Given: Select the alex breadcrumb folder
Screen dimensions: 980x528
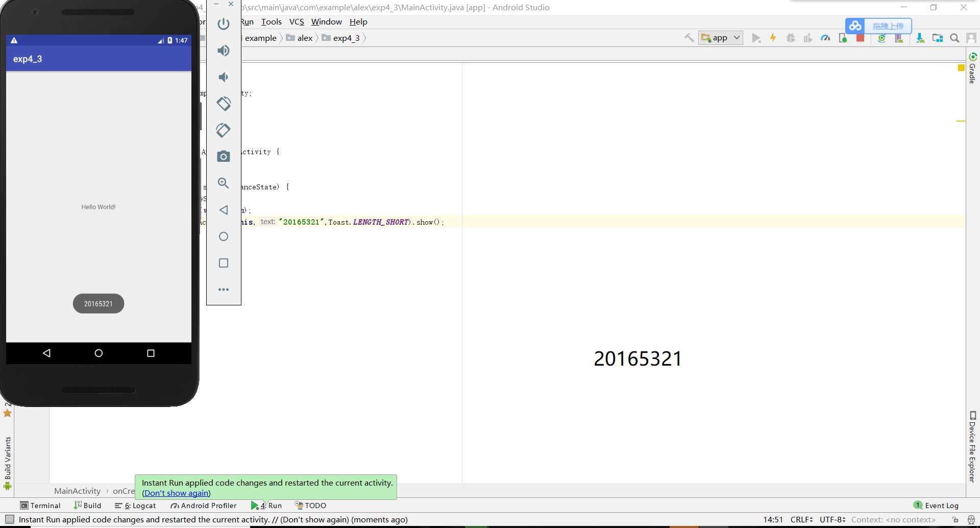Looking at the screenshot, I should click(x=300, y=38).
